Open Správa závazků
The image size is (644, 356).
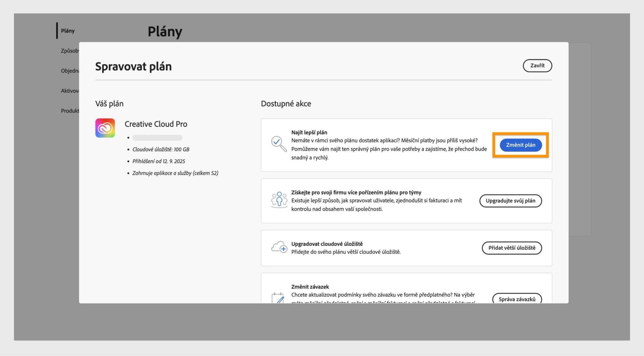(517, 299)
